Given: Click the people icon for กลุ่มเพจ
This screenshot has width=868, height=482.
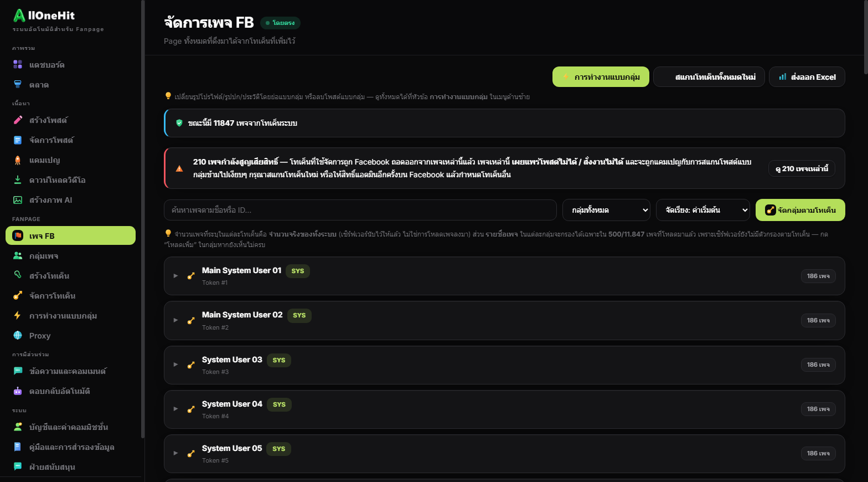Looking at the screenshot, I should [18, 256].
